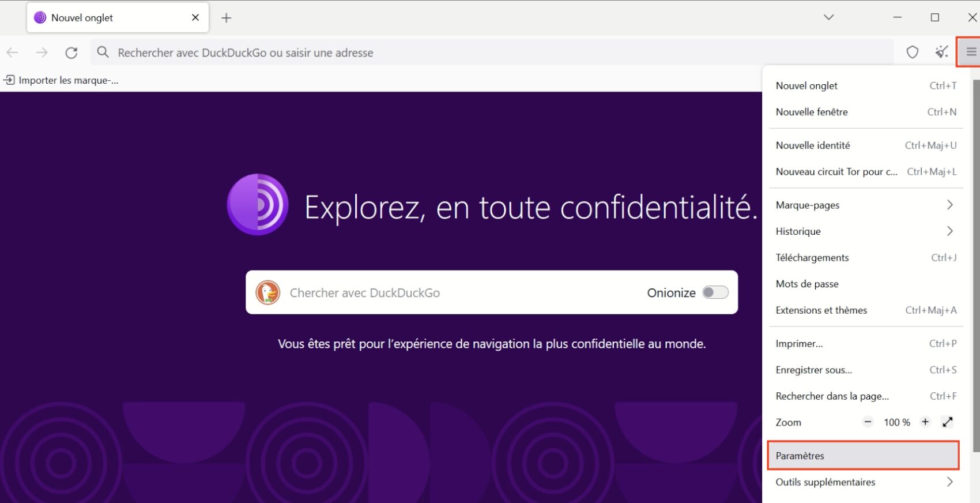The image size is (980, 503).
Task: Increase zoom with the plus button
Action: tap(925, 422)
